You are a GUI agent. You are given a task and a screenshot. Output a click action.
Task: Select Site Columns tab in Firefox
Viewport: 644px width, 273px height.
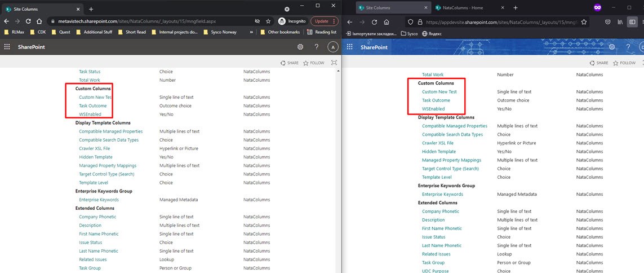pyautogui.click(x=392, y=8)
